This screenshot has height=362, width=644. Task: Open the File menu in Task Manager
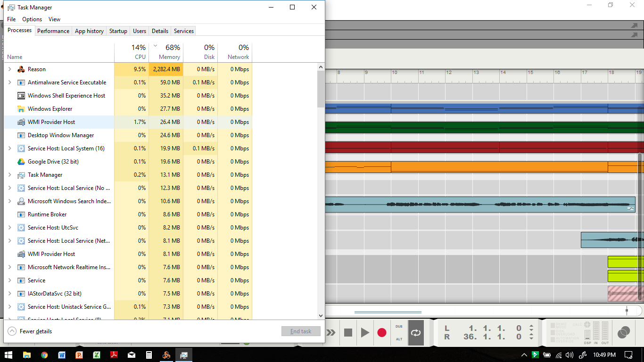11,19
